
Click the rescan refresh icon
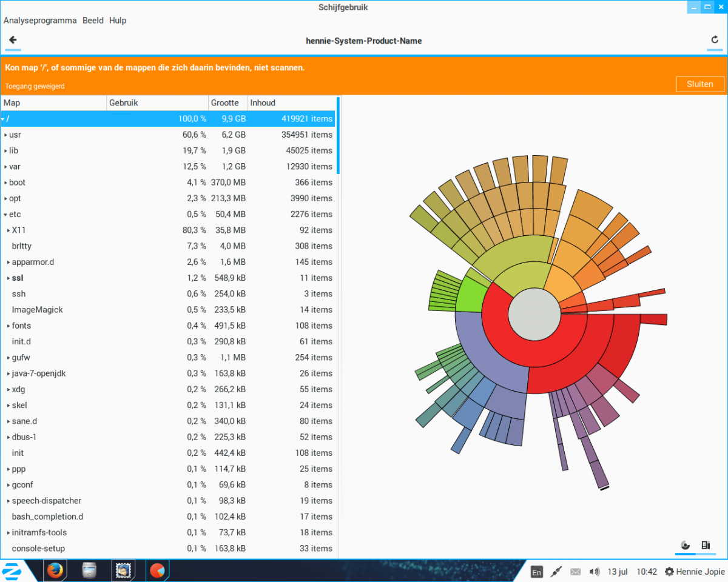pyautogui.click(x=715, y=41)
